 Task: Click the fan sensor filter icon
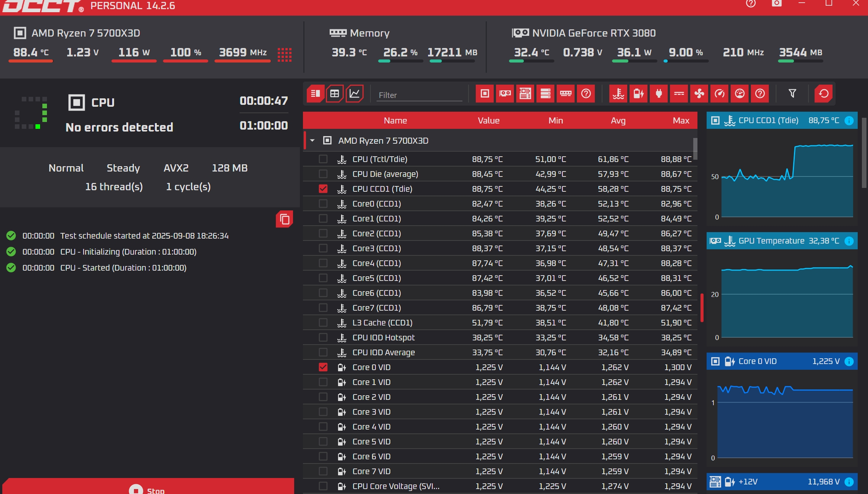[x=699, y=94]
